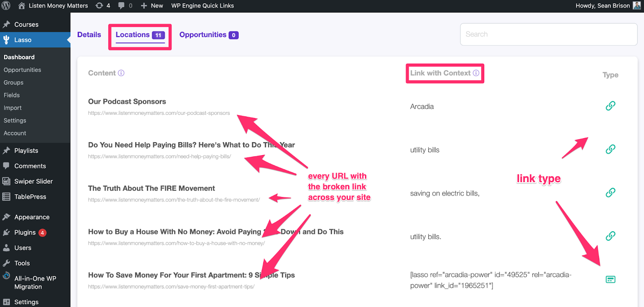Open Opportunities in the Lasso sidebar
Viewport: 644px width, 307px height.
[x=23, y=70]
